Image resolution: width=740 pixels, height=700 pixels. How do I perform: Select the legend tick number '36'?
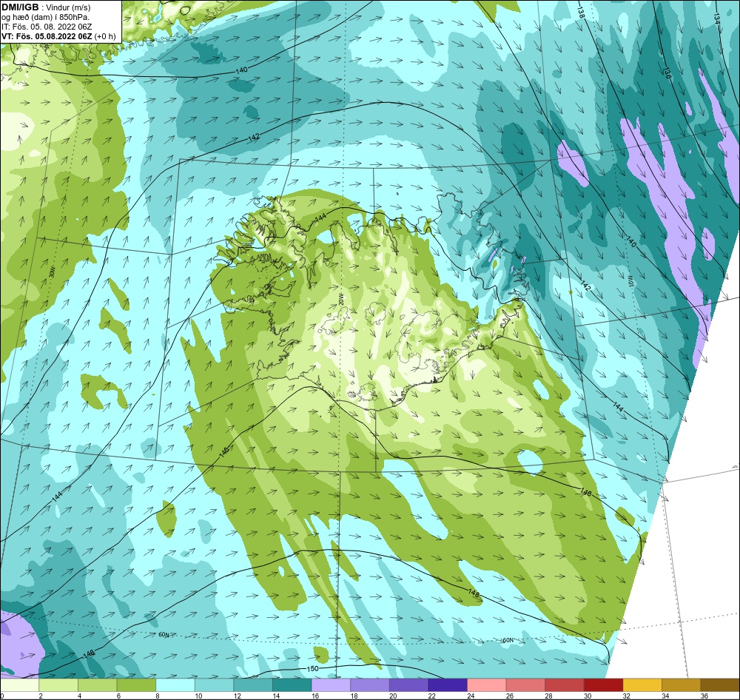704,696
